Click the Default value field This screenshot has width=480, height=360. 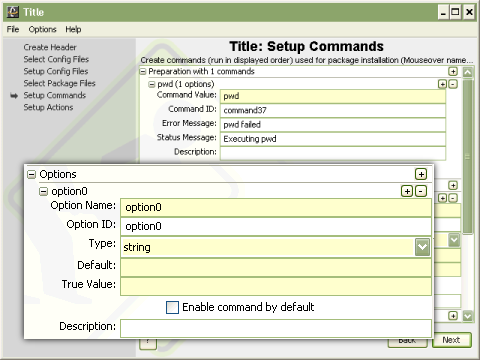276,267
